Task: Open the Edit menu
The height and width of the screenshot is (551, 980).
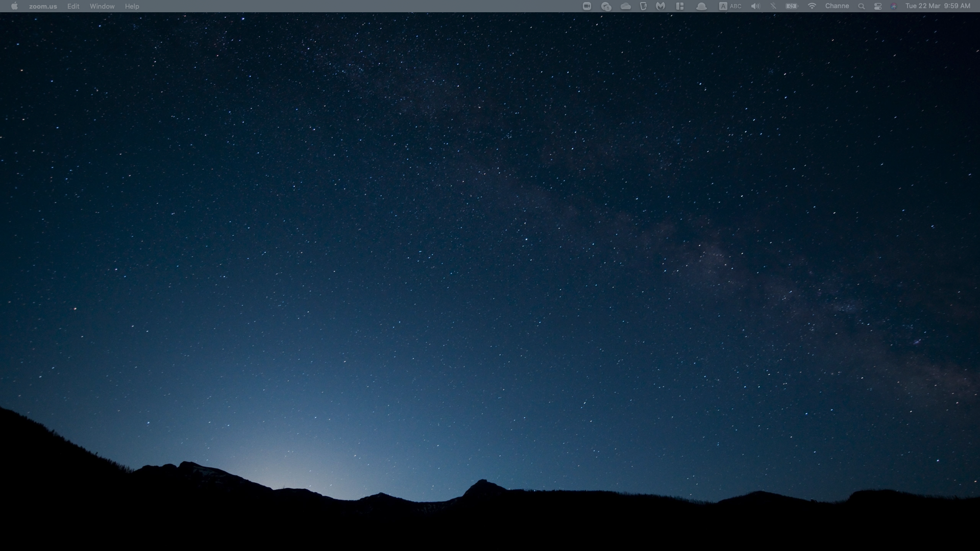Action: click(x=73, y=6)
